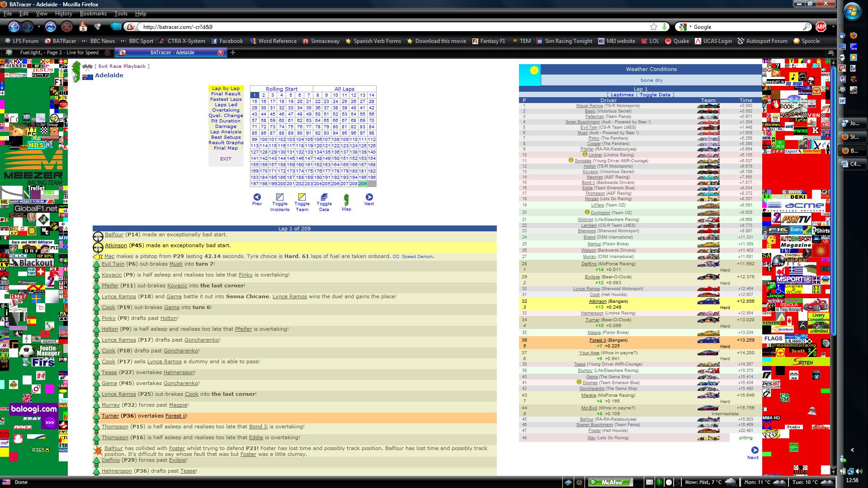
Task: Toggle Team highlighting icon
Action: point(302,197)
